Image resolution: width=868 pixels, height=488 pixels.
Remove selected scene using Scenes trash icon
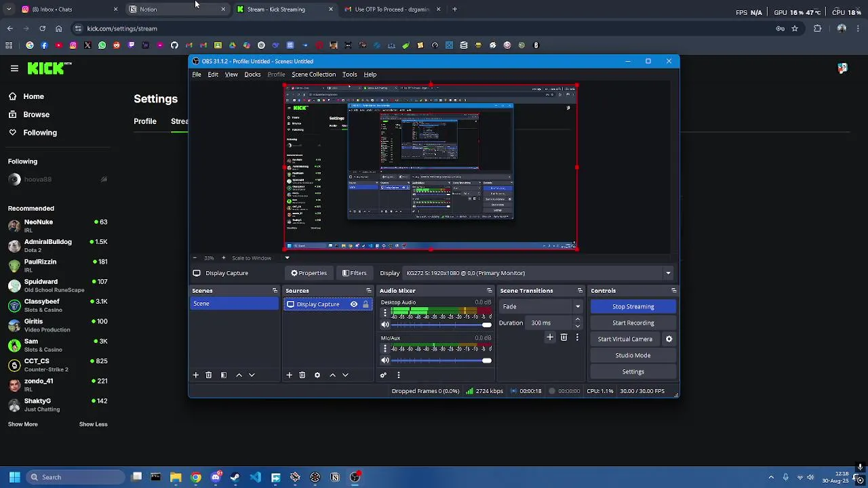pyautogui.click(x=208, y=375)
